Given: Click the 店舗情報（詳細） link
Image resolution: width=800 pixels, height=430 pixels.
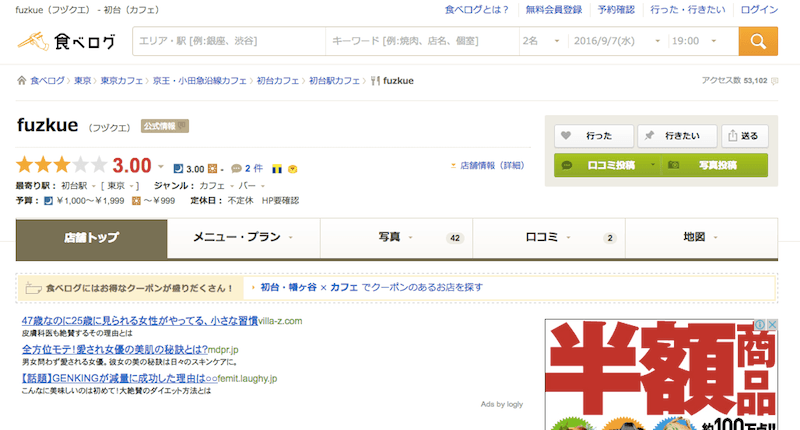Looking at the screenshot, I should [492, 166].
